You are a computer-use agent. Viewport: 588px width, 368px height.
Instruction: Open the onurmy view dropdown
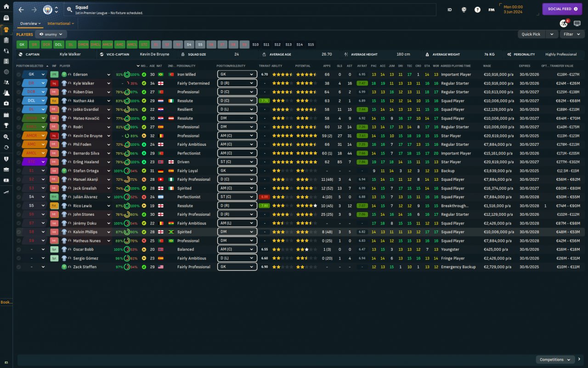click(51, 34)
